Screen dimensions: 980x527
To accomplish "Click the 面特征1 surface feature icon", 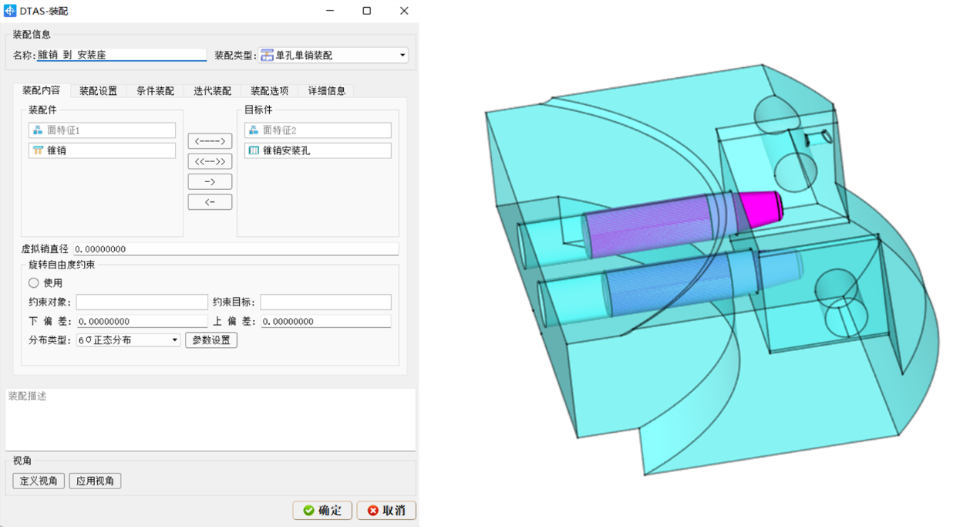I will coord(39,130).
